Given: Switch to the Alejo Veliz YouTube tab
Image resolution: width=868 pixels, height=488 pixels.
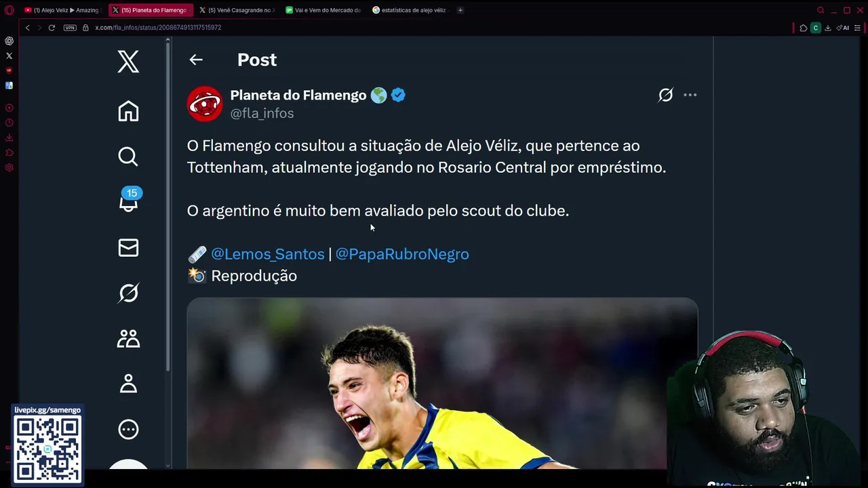Looking at the screenshot, I should 63,10.
